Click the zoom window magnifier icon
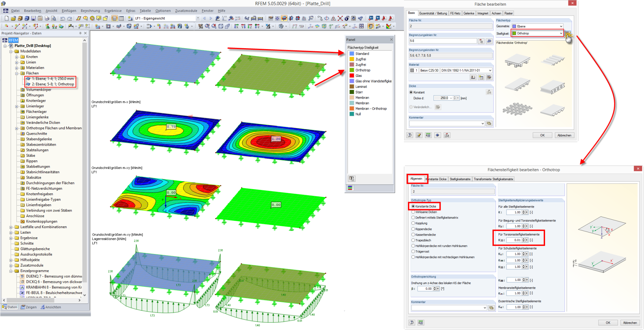Screen dimensions: 644x330 point(207,26)
